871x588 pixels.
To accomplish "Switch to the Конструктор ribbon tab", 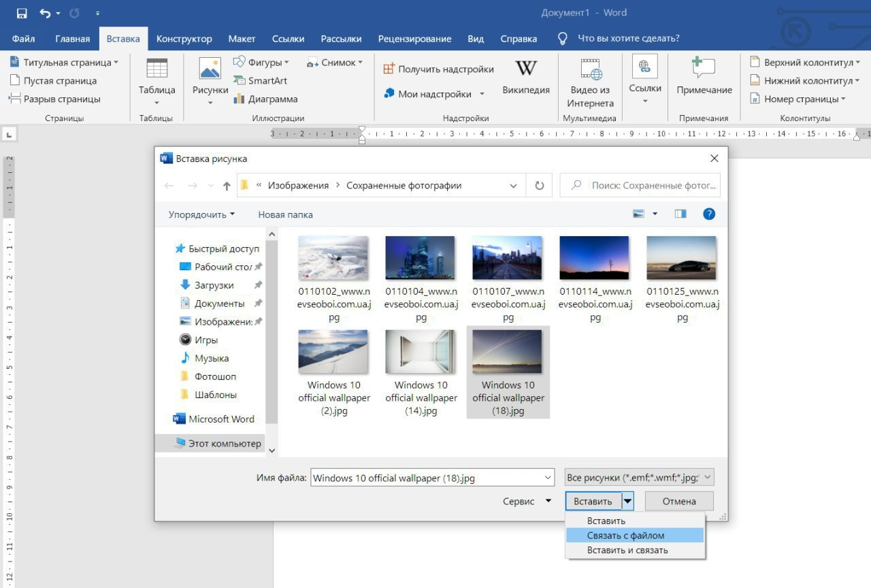I will point(184,39).
